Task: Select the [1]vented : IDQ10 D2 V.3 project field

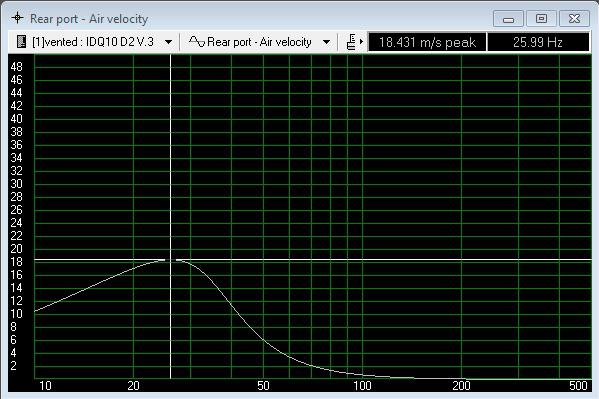Action: click(x=93, y=42)
